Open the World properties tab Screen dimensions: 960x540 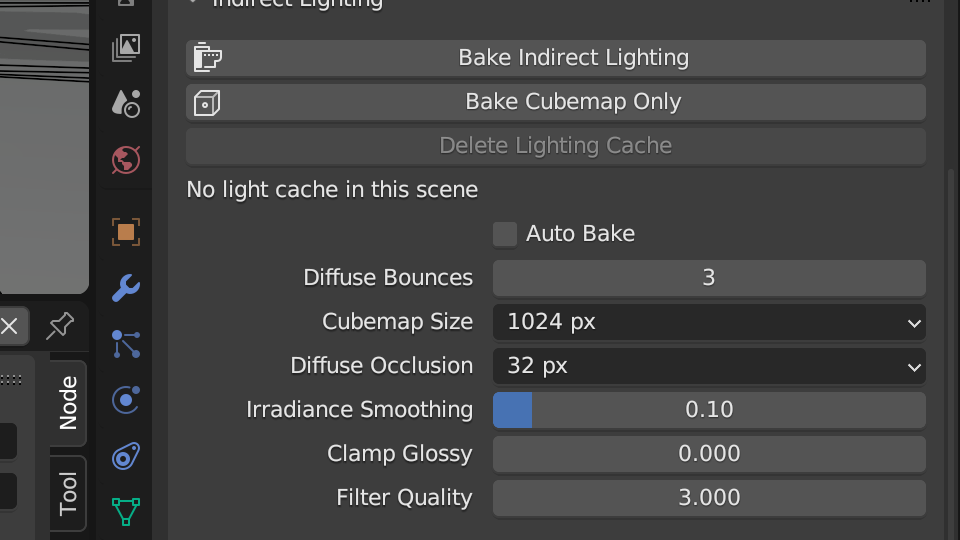(x=126, y=160)
